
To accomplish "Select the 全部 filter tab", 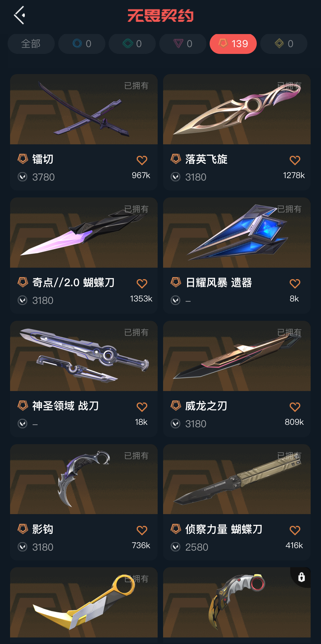I will pyautogui.click(x=31, y=44).
